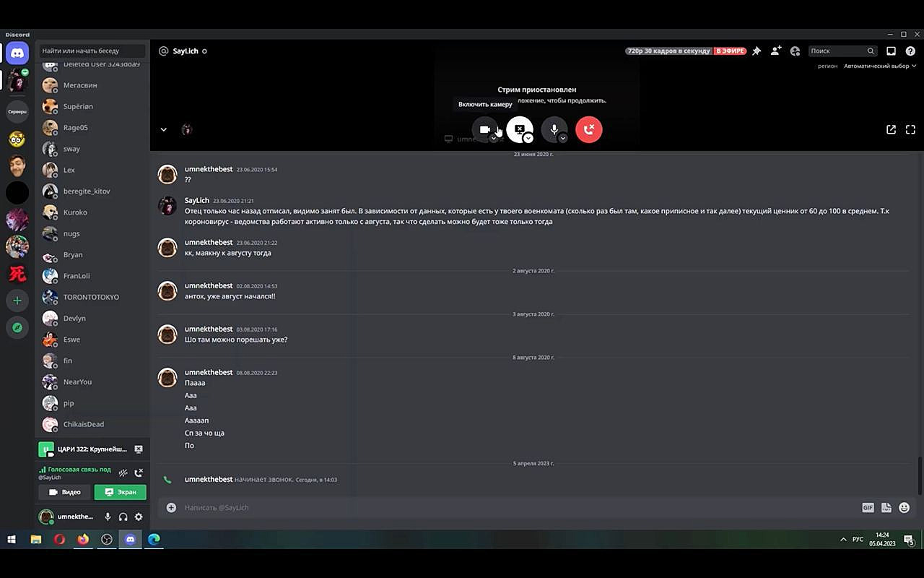This screenshot has width=924, height=578.
Task: Open conversation with sway
Action: [x=92, y=149]
